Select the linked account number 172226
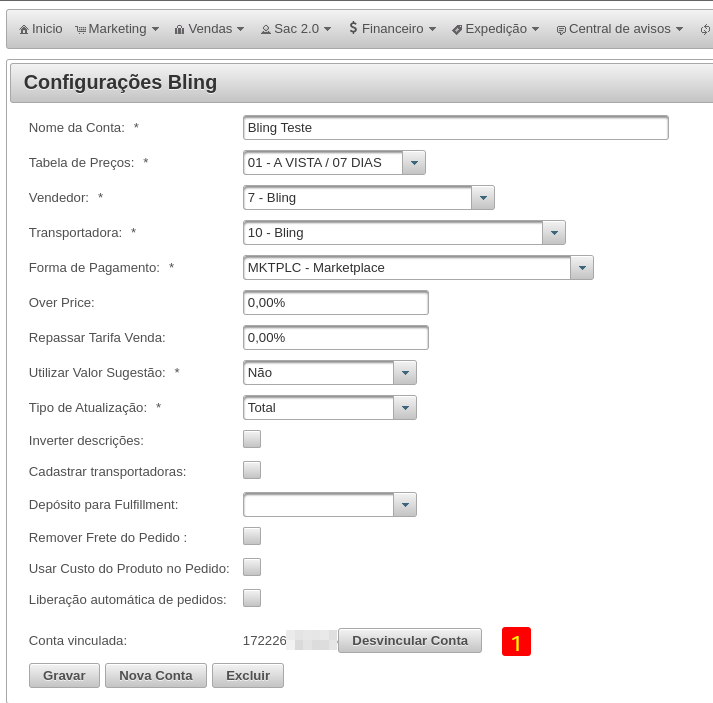This screenshot has height=703, width=713. 265,641
